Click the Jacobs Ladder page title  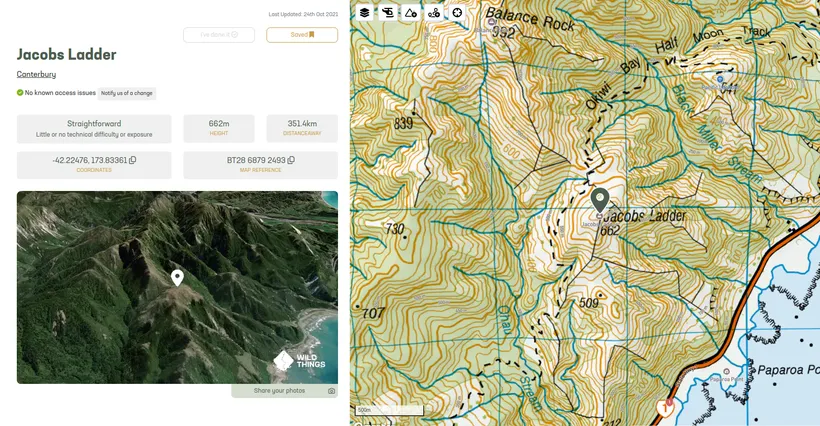point(66,54)
